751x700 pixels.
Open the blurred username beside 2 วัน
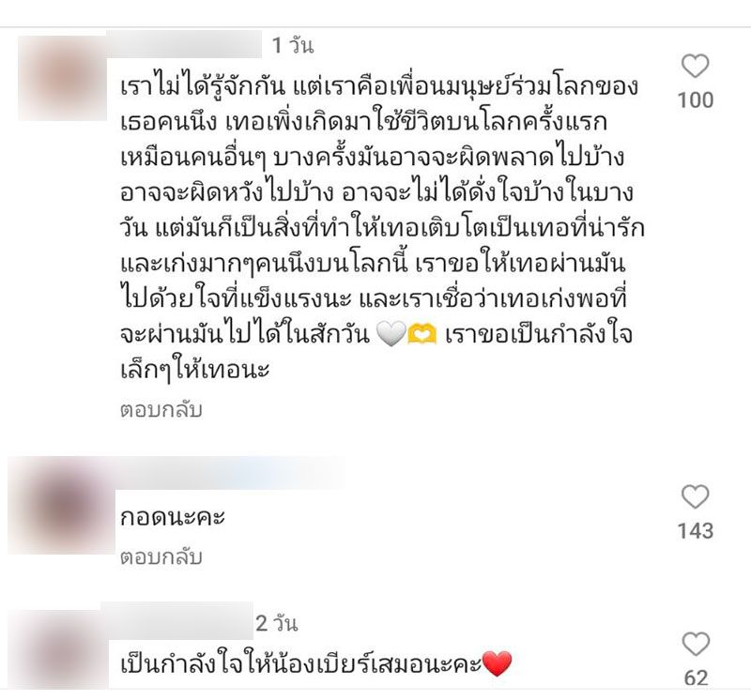point(177,620)
